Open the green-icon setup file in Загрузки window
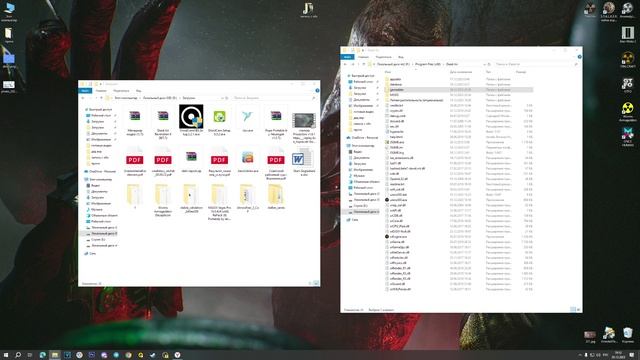Screen dimensions: 640x360 219,117
